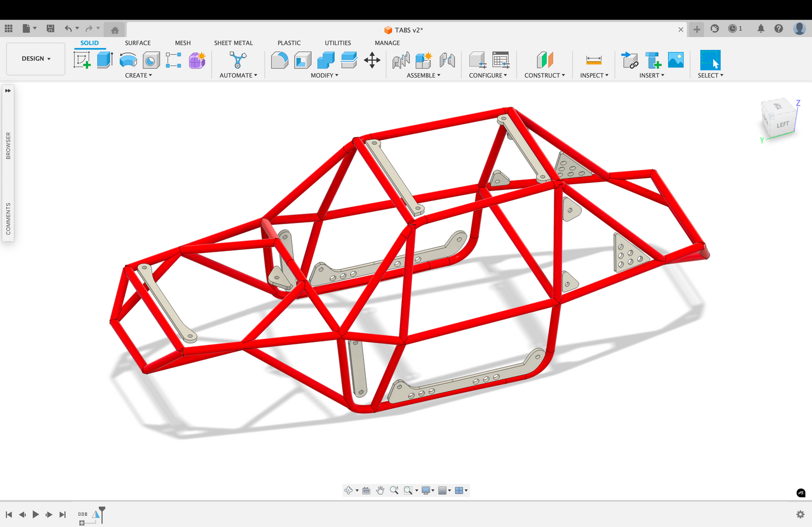
Task: Click the Insert Canvas image icon
Action: click(675, 60)
